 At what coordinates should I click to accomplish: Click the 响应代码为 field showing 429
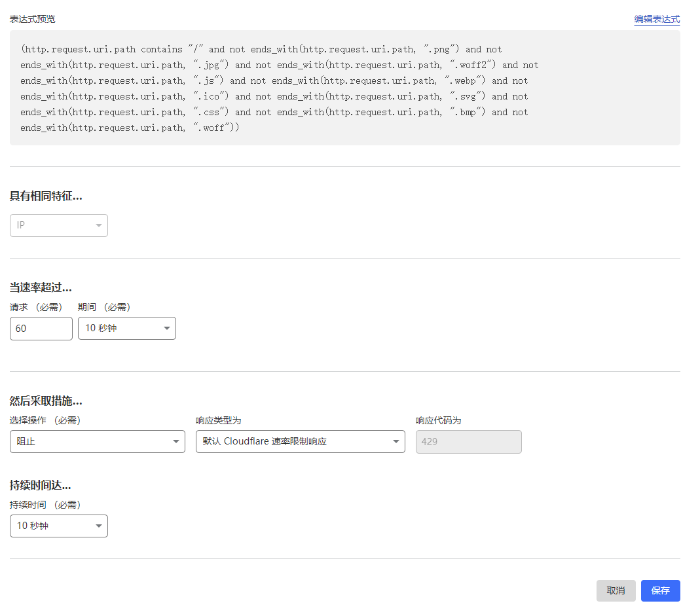tap(468, 442)
